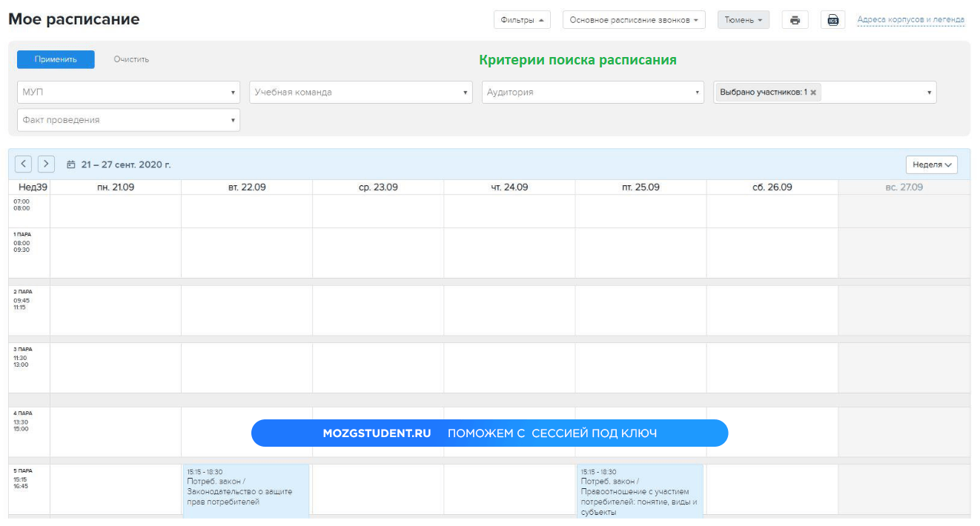Export schedule via ICS calendar icon

tap(832, 20)
